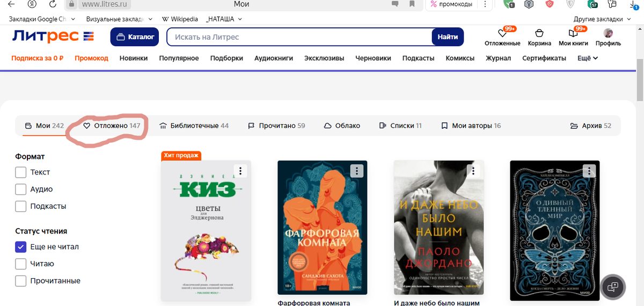Expand the Визуальные закладки bookmarks folder
Image resolution: width=644 pixels, height=306 pixels.
(119, 19)
